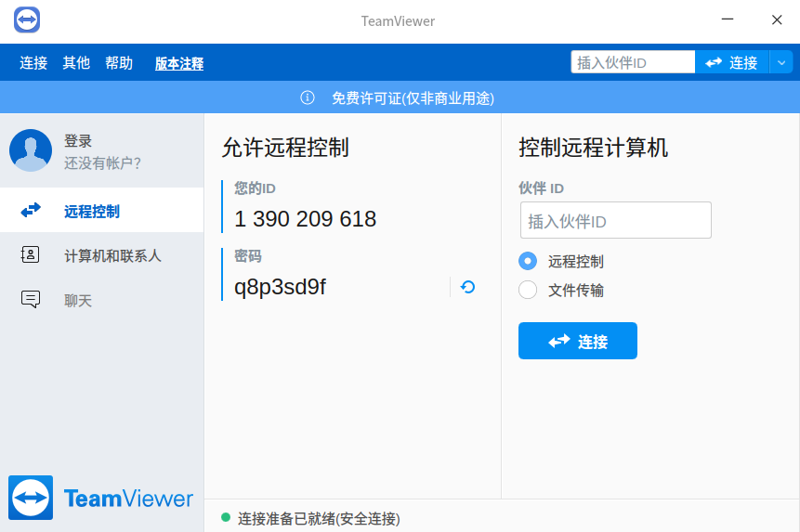
Task: Expand the dropdown arrow beside toolbar 连接
Action: click(x=781, y=62)
